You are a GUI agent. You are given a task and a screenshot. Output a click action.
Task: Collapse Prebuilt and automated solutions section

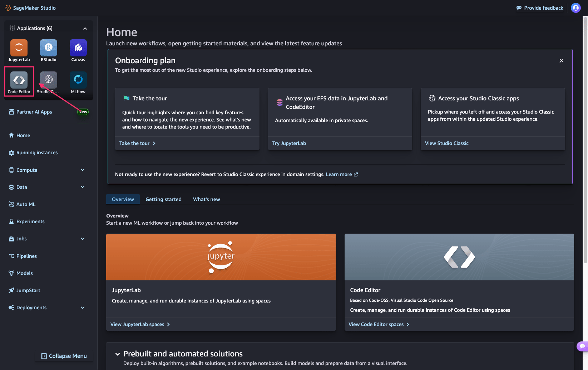118,354
